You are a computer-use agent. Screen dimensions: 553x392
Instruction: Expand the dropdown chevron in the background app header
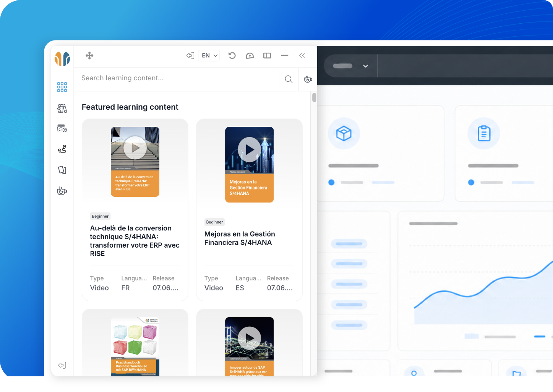pos(365,66)
